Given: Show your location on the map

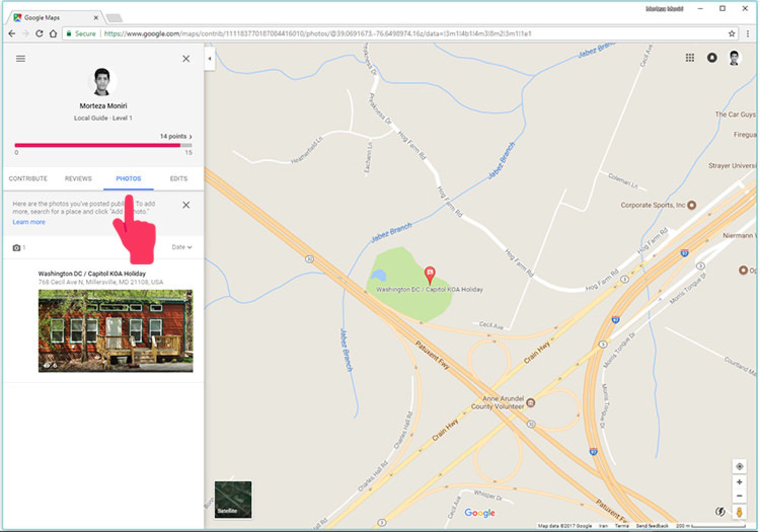Looking at the screenshot, I should click(739, 466).
